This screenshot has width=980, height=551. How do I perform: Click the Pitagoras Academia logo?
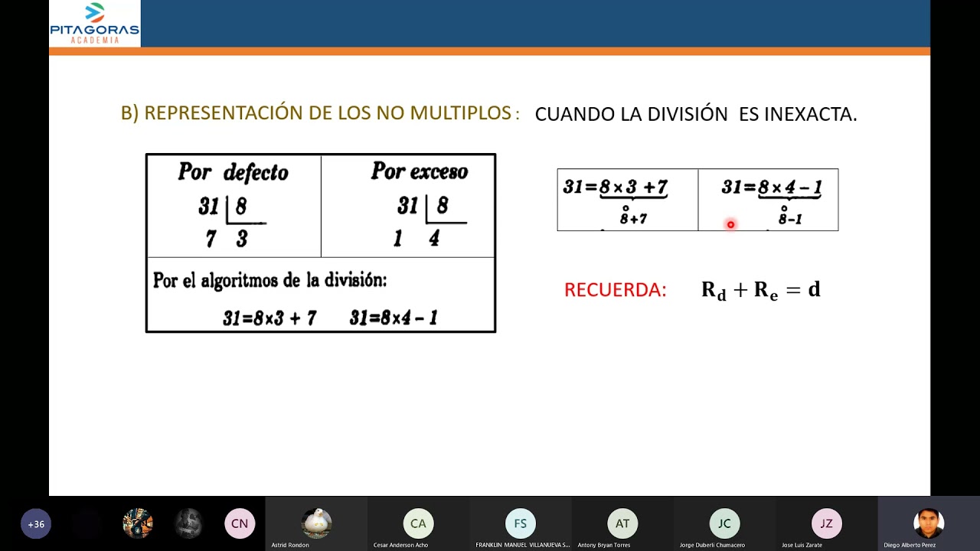click(x=95, y=23)
